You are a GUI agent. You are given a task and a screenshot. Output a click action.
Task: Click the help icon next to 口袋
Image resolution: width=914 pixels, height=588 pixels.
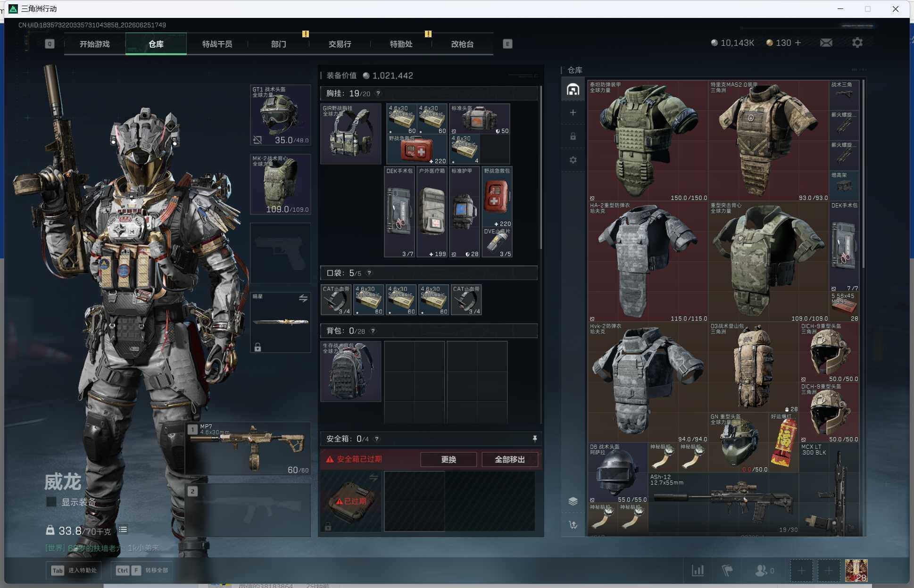[x=369, y=273]
